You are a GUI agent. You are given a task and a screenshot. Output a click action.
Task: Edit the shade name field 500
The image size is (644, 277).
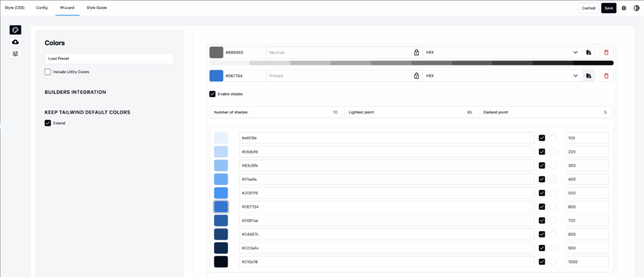[587, 193]
